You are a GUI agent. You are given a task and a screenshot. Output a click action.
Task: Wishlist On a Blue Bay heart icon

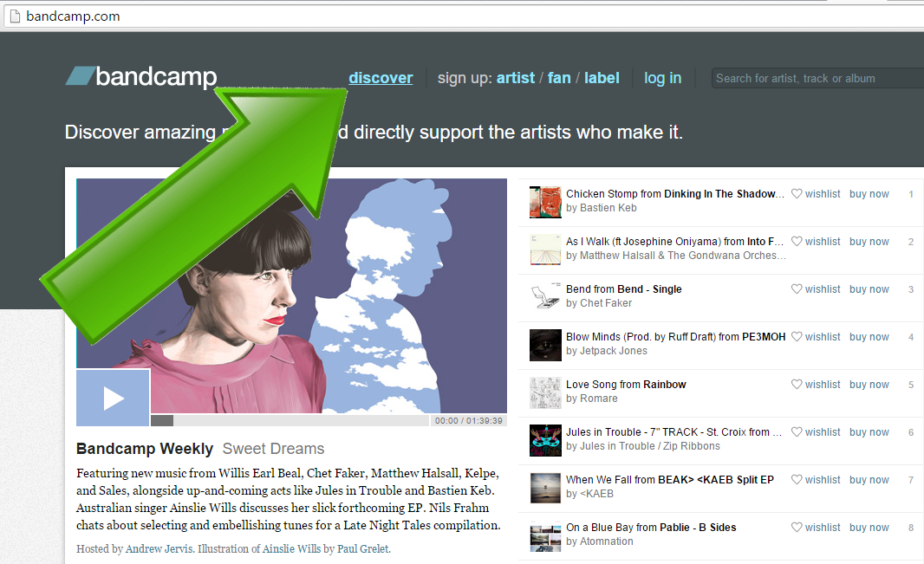click(796, 528)
